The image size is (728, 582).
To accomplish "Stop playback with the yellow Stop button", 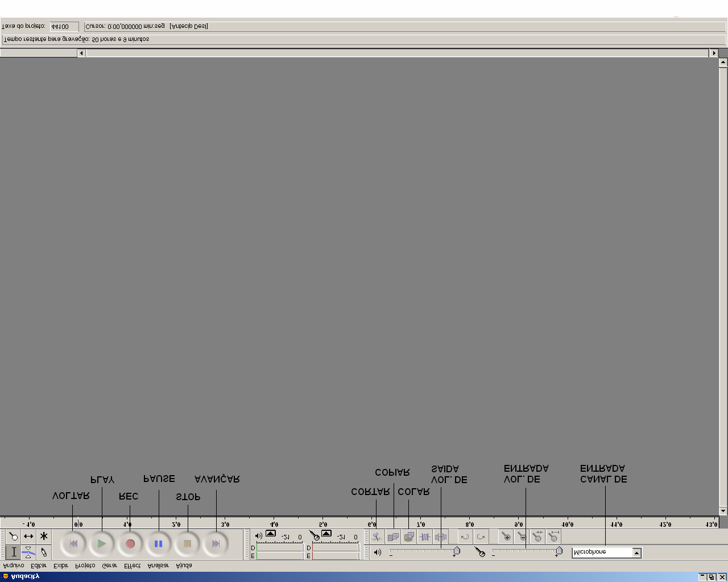I will click(x=187, y=544).
